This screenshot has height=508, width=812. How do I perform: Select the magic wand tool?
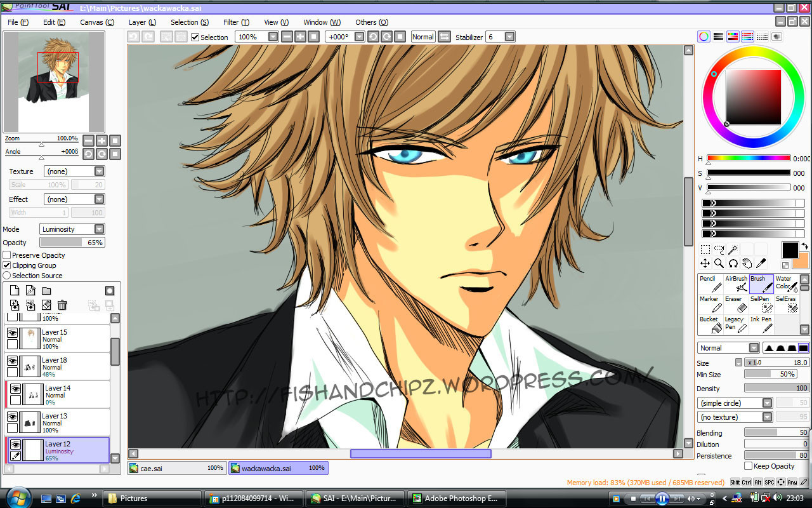[x=733, y=250]
